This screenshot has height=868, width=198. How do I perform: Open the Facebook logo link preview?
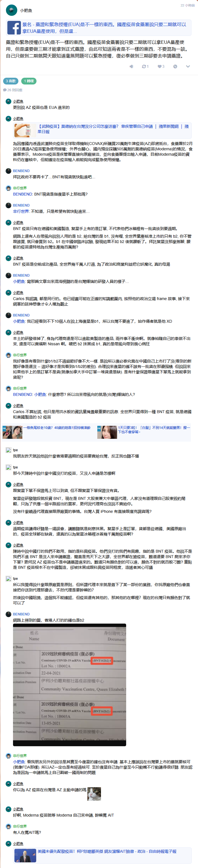[14, 28]
